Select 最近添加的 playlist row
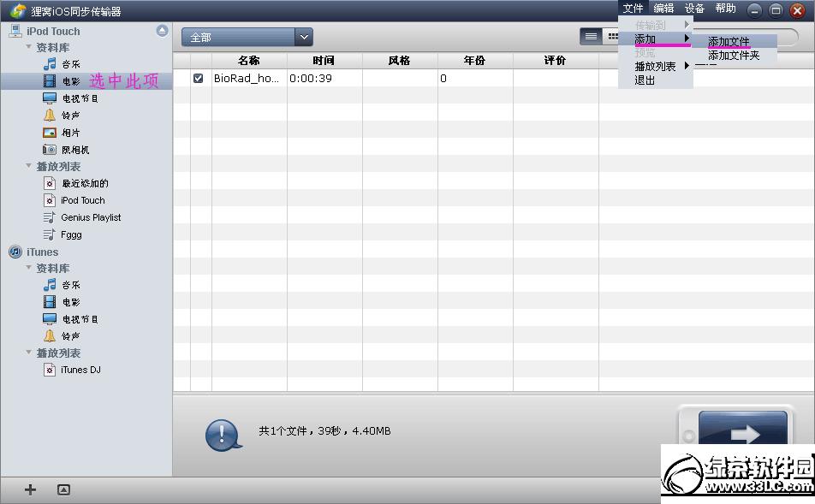The height and width of the screenshot is (504, 815). click(86, 183)
